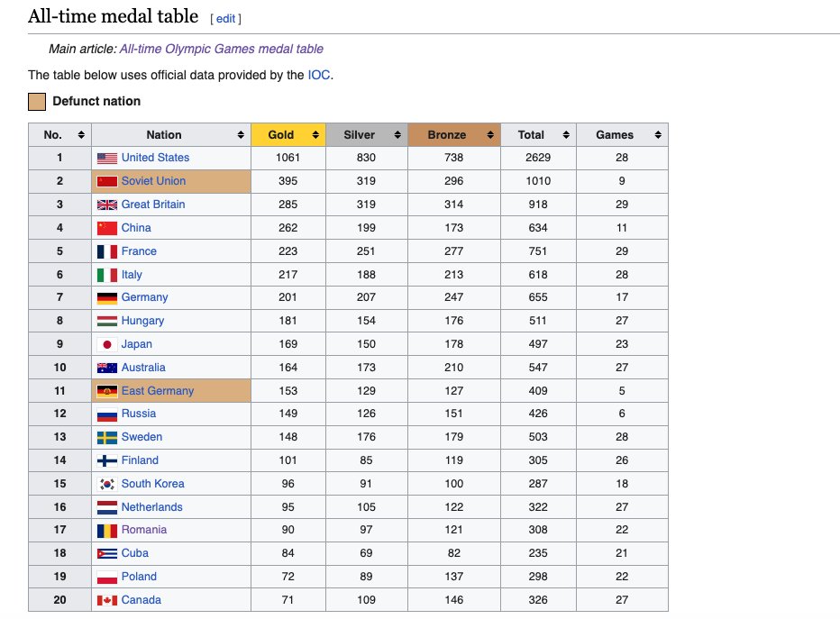Viewport: 840px width, 619px height.
Task: Click the Cuba flag icon
Action: click(x=107, y=553)
